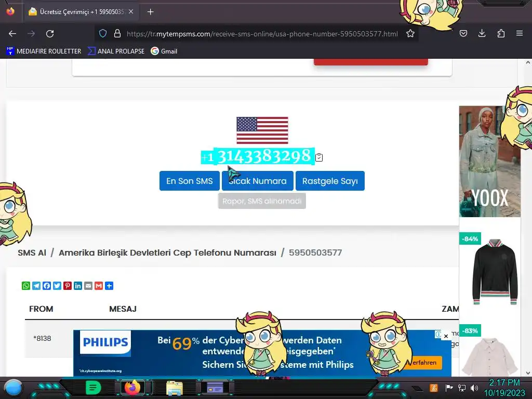Image resolution: width=532 pixels, height=399 pixels.
Task: Open the Pocket save icon
Action: click(x=463, y=33)
